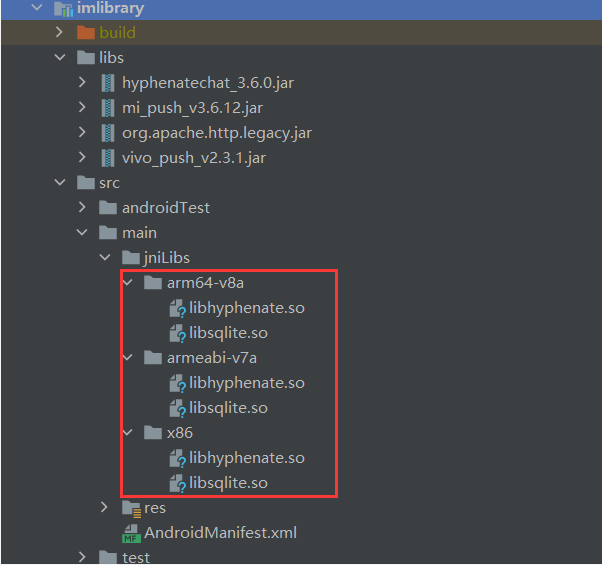602x565 pixels.
Task: Select libsqlite.so name in armeabi-v7a
Action: click(228, 408)
